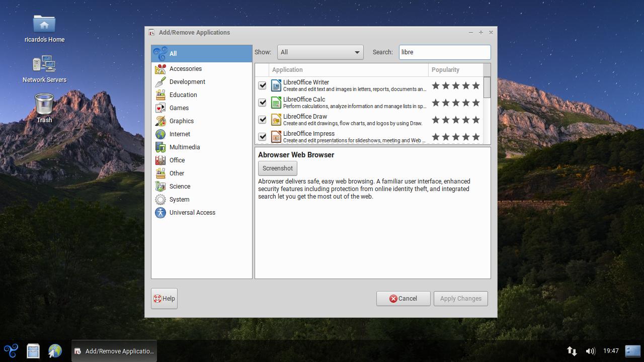Select the Multimedia category label

click(185, 147)
